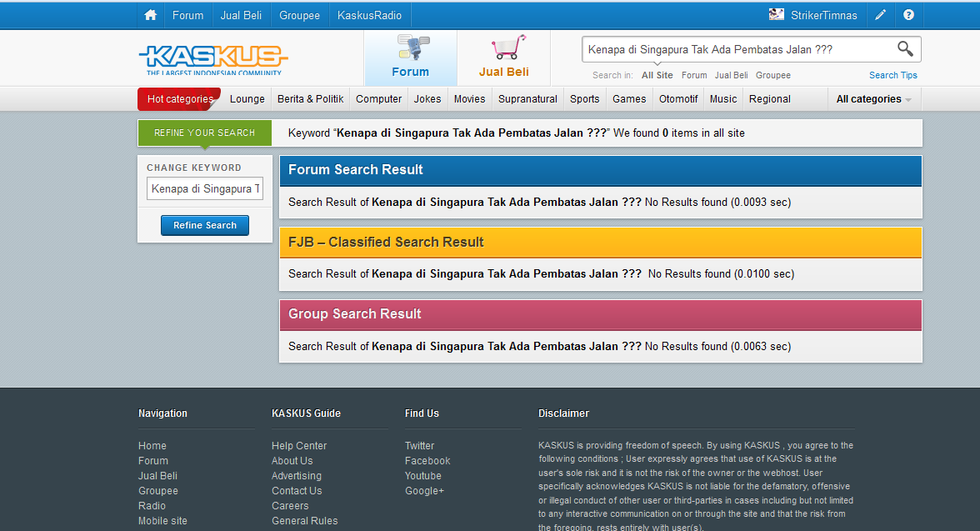This screenshot has height=531, width=980.
Task: Open the Jokes category
Action: coord(427,99)
